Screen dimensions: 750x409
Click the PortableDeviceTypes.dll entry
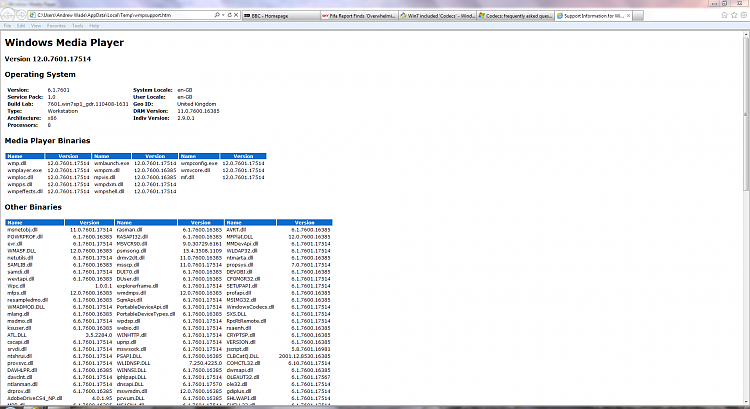tap(146, 314)
